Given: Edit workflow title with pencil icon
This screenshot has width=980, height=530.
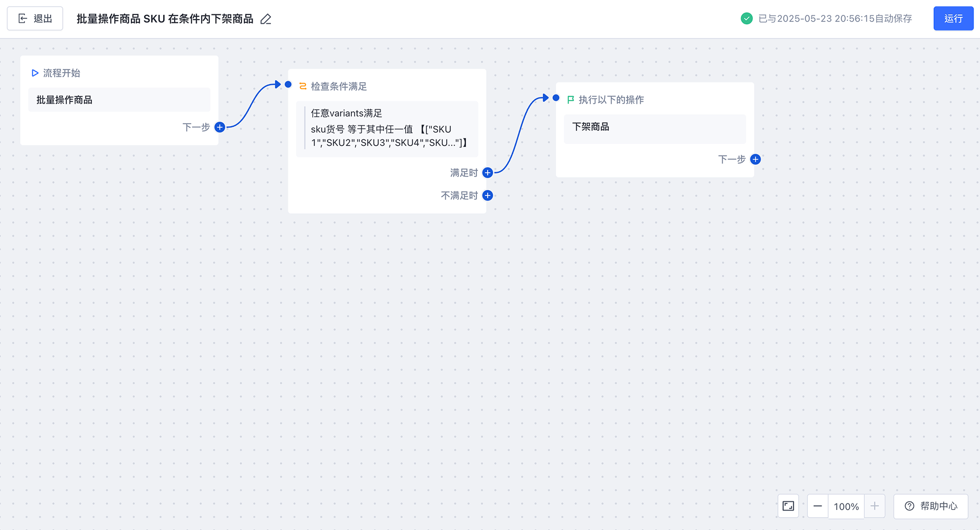Looking at the screenshot, I should 266,19.
